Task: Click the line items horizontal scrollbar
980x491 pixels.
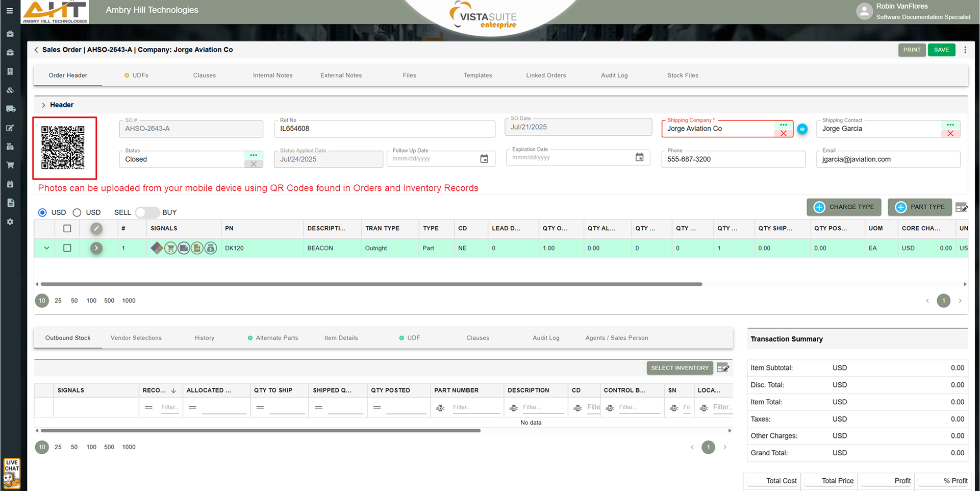Action: click(371, 284)
